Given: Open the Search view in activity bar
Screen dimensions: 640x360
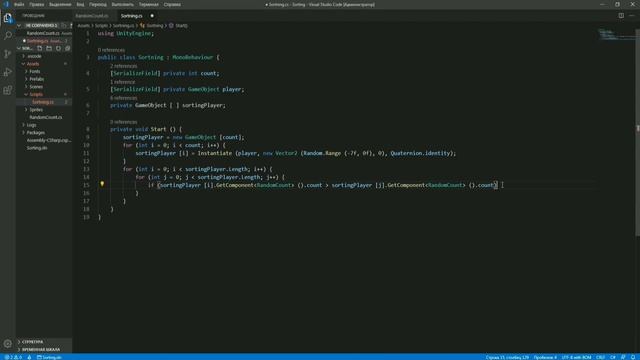Looking at the screenshot, I should pyautogui.click(x=7, y=36).
